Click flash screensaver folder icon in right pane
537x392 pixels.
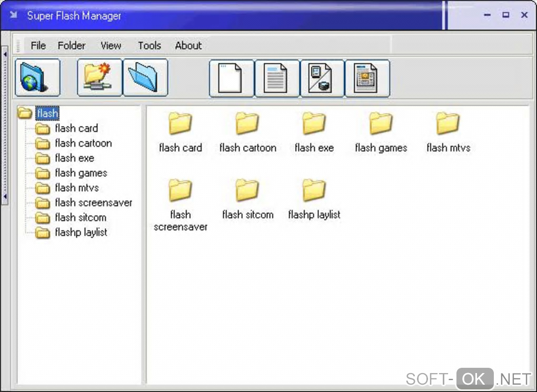coord(180,190)
